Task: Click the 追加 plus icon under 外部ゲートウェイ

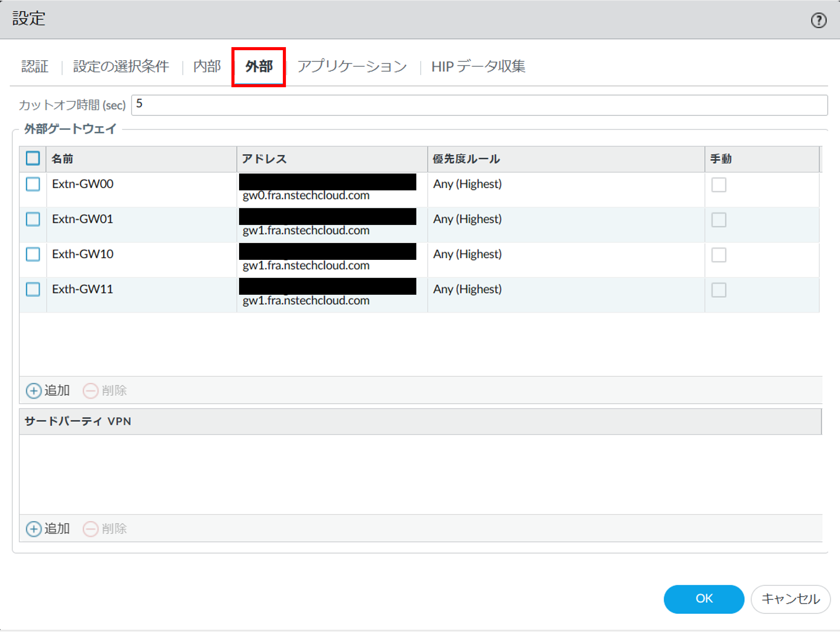Action: click(34, 391)
